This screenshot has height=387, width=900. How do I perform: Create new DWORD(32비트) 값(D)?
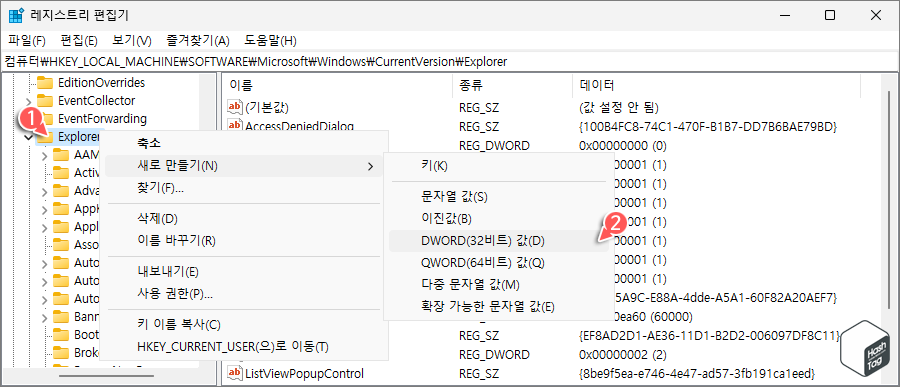(498, 241)
